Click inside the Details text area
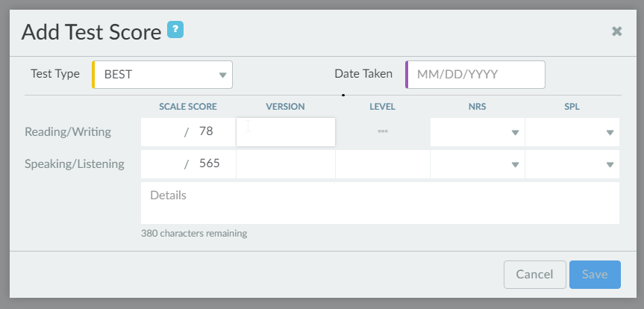The width and height of the screenshot is (644, 309). point(380,203)
